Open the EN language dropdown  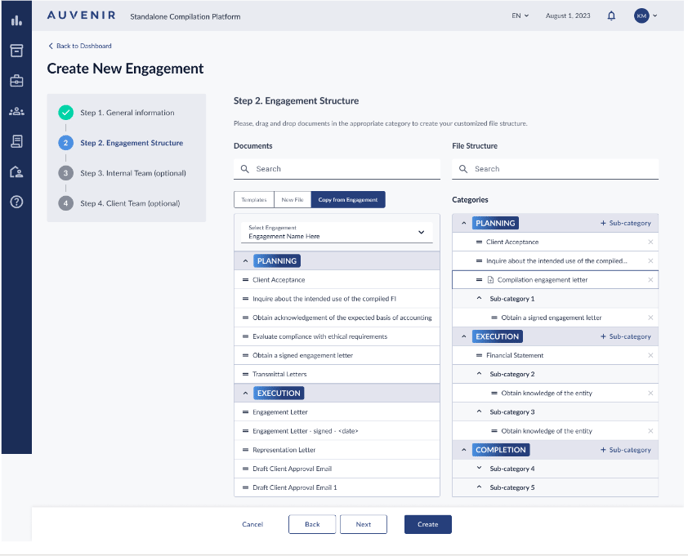tap(520, 16)
